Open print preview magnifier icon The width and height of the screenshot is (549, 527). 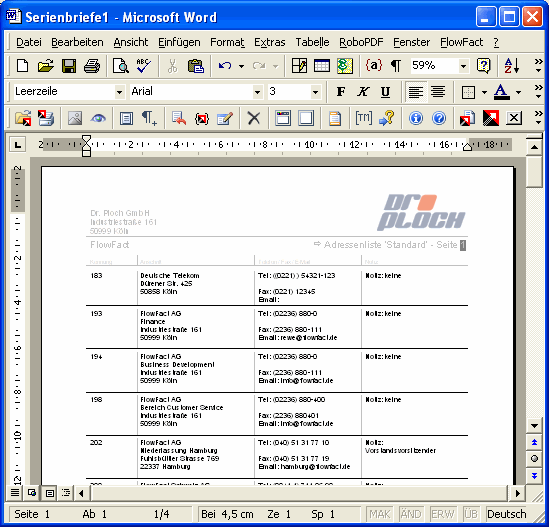pos(120,65)
